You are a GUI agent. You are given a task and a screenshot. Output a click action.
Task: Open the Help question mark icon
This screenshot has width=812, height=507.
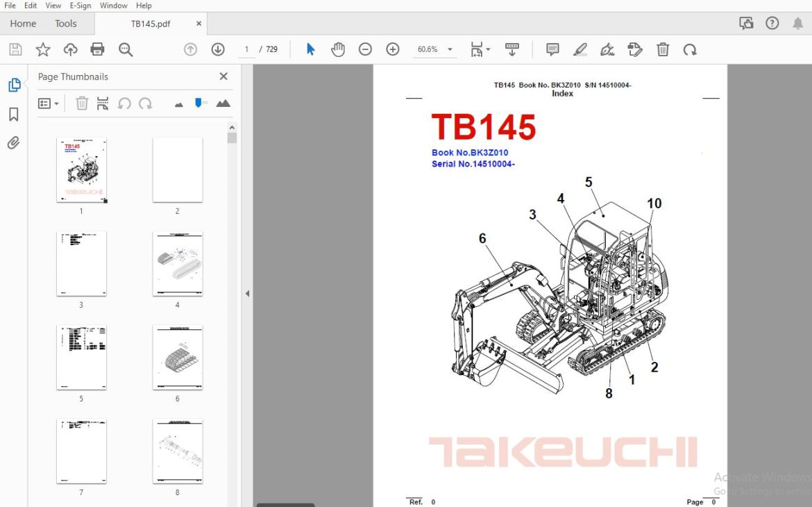[x=772, y=24]
